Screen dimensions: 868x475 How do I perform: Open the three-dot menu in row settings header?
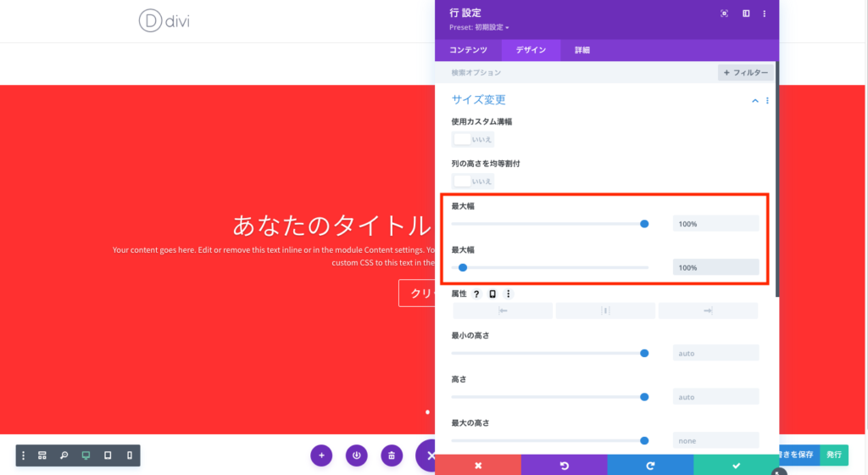tap(765, 14)
